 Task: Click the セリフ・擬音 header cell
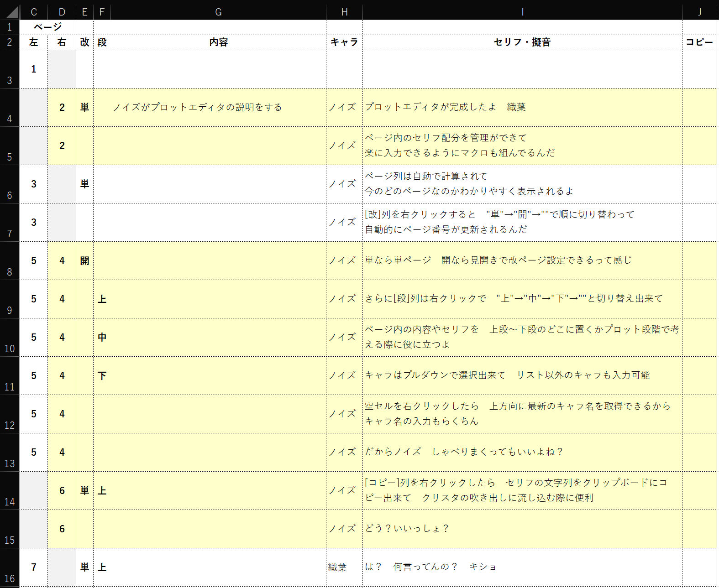pos(522,42)
